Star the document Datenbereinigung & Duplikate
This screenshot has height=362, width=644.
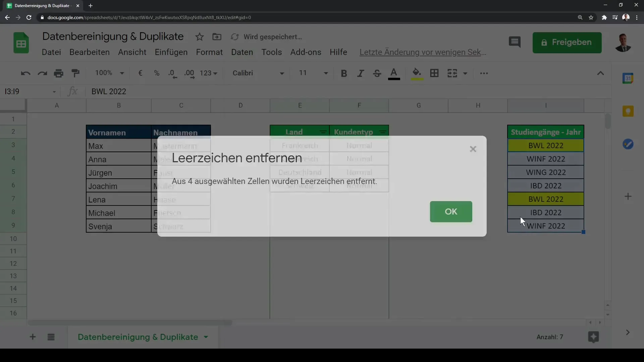coord(200,37)
